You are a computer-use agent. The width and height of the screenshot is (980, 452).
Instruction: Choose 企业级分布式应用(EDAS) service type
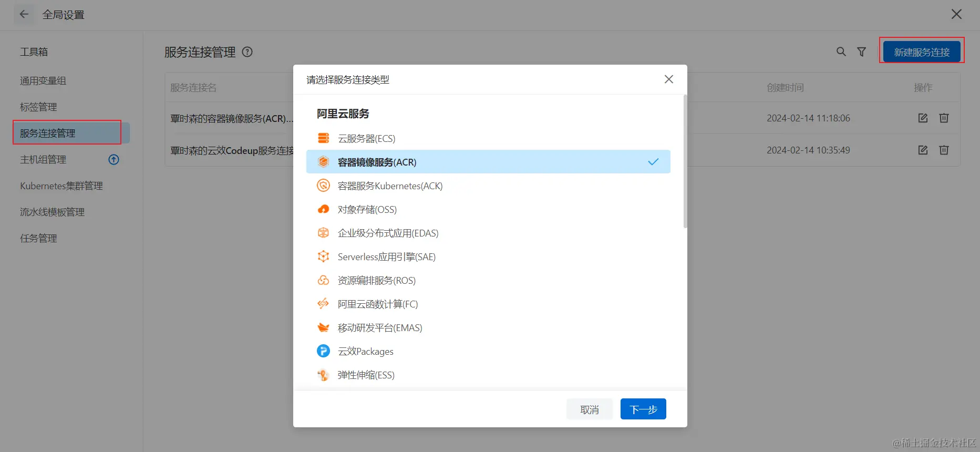[x=488, y=233]
